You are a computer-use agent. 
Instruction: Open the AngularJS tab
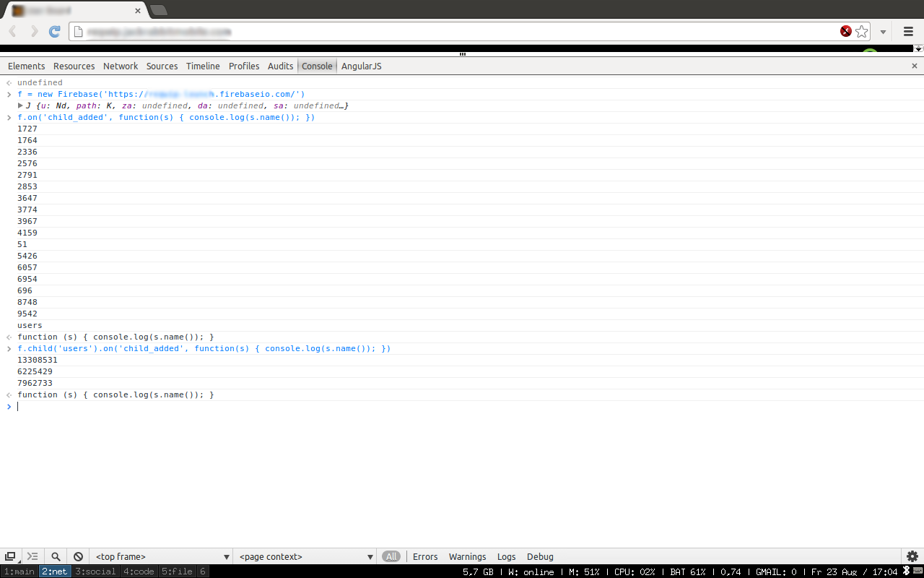[x=361, y=66]
